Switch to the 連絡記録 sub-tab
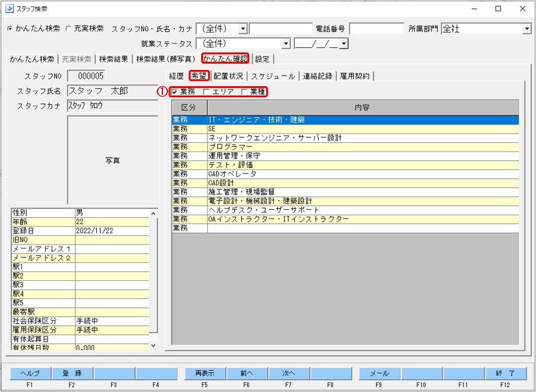Screen dimensions: 536x392 (318, 76)
